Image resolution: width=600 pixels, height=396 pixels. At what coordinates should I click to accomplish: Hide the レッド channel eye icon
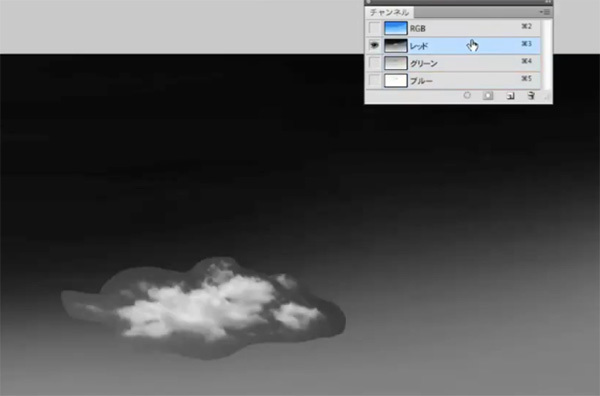point(374,46)
